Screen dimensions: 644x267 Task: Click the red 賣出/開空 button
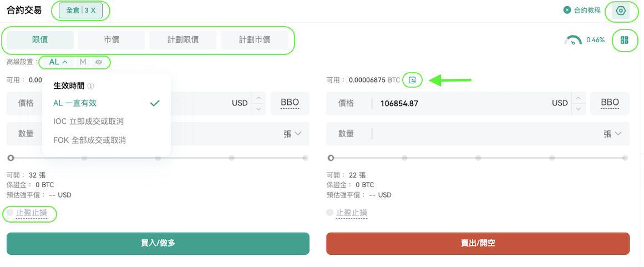point(478,244)
